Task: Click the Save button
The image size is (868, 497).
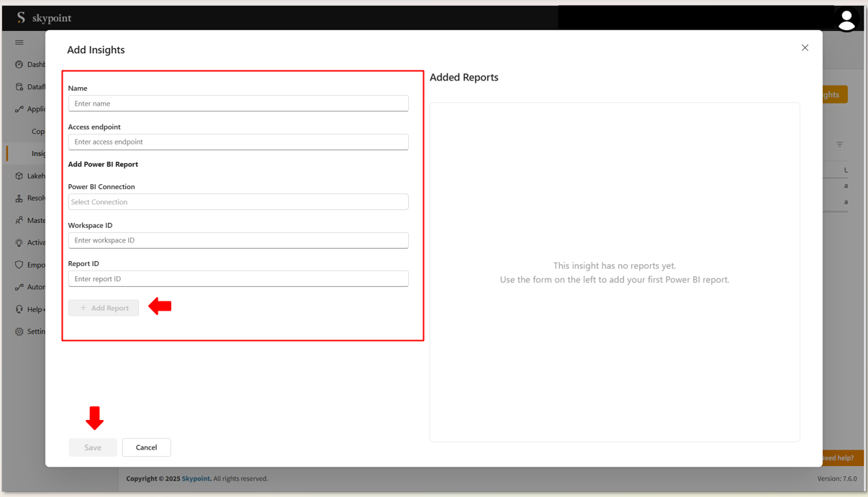Action: (93, 447)
